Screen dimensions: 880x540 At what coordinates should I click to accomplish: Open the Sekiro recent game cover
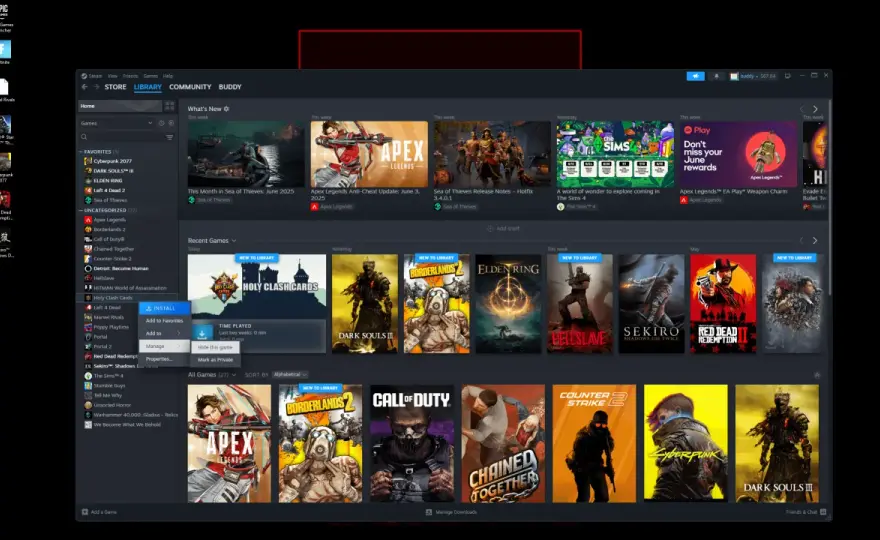click(x=652, y=304)
